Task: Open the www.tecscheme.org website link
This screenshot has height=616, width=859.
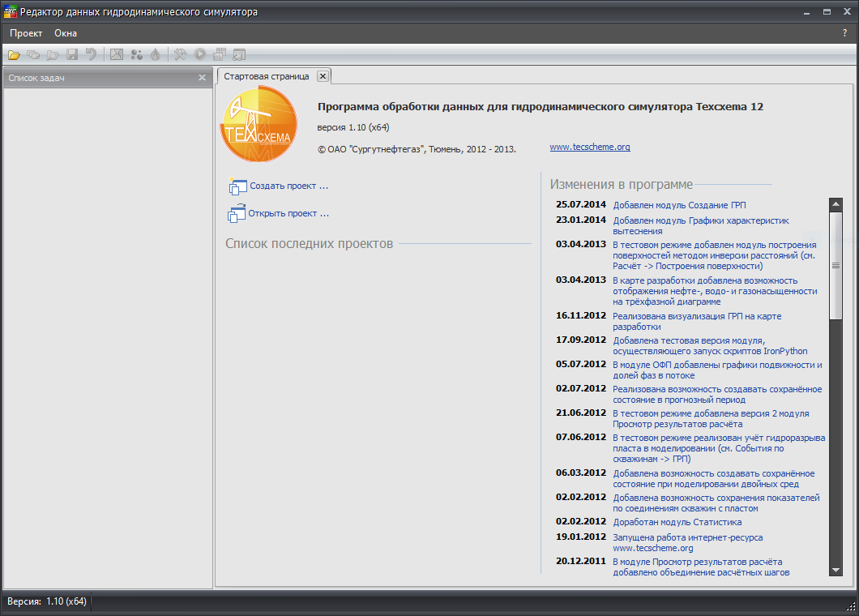Action: coord(590,147)
